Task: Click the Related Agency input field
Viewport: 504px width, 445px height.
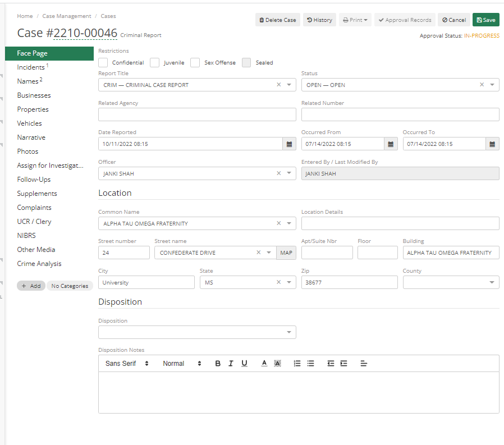Action: click(x=196, y=114)
